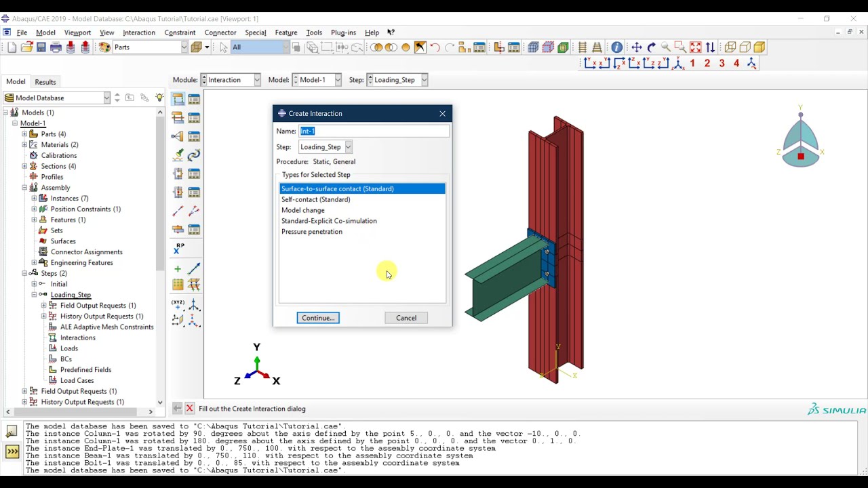Switch to the Results tab
The width and height of the screenshot is (868, 488).
(45, 82)
